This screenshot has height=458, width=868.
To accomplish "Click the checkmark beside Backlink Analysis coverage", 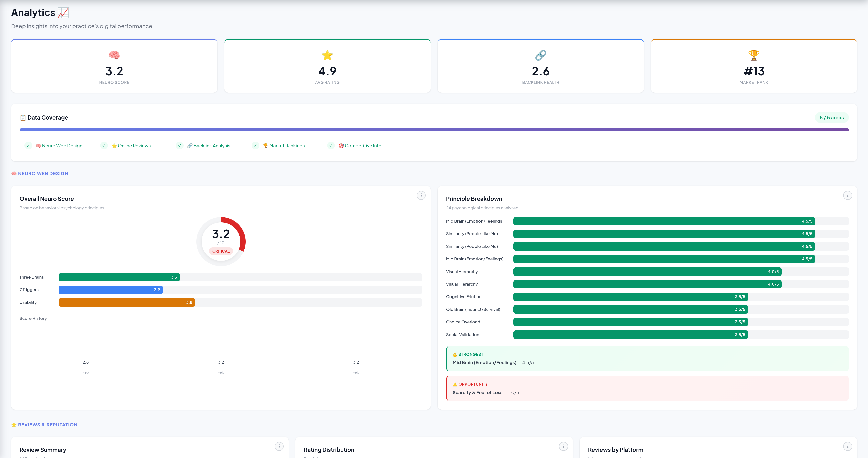I will click(180, 146).
